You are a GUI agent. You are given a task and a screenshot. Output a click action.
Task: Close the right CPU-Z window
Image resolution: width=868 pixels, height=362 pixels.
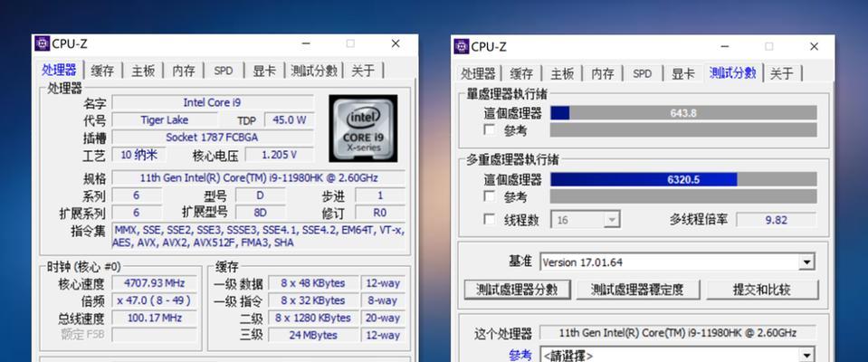[x=814, y=46]
